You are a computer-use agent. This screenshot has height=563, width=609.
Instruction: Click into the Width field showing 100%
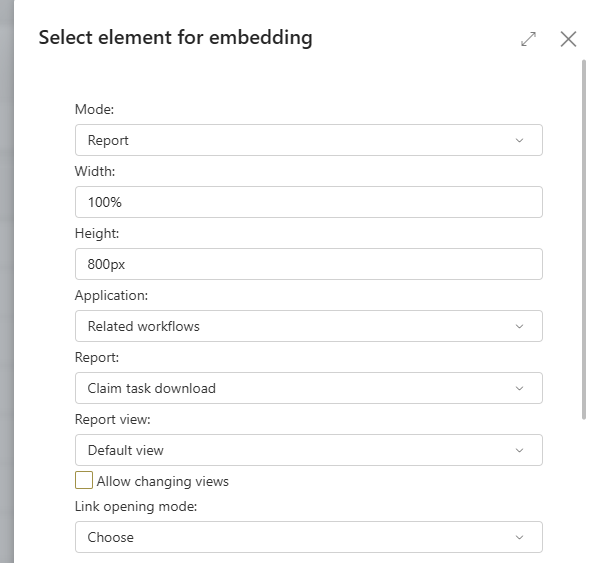coord(309,202)
